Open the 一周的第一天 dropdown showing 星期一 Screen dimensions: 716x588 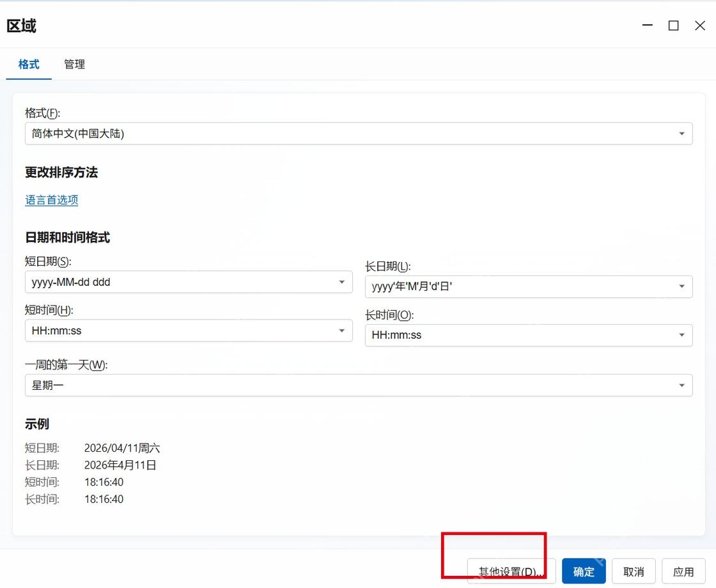click(x=359, y=385)
